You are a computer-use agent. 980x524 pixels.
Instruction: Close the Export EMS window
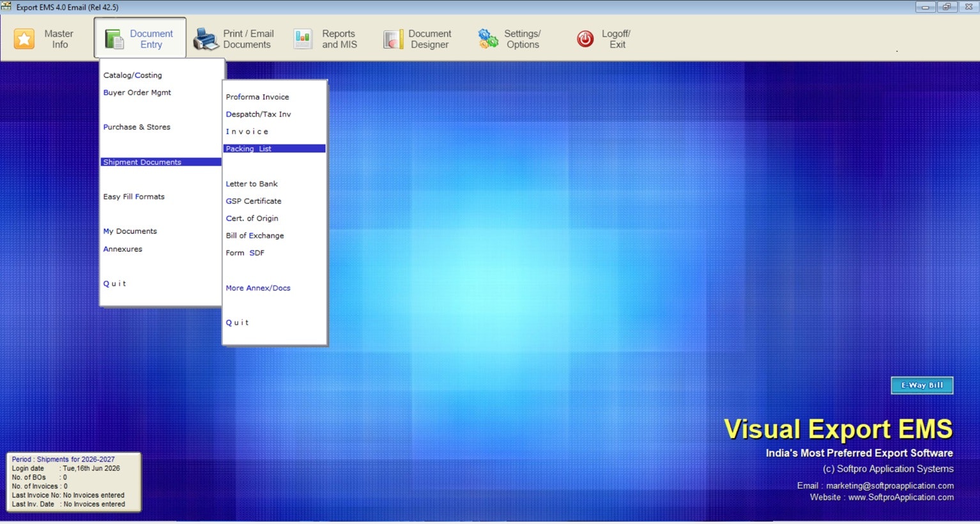968,7
